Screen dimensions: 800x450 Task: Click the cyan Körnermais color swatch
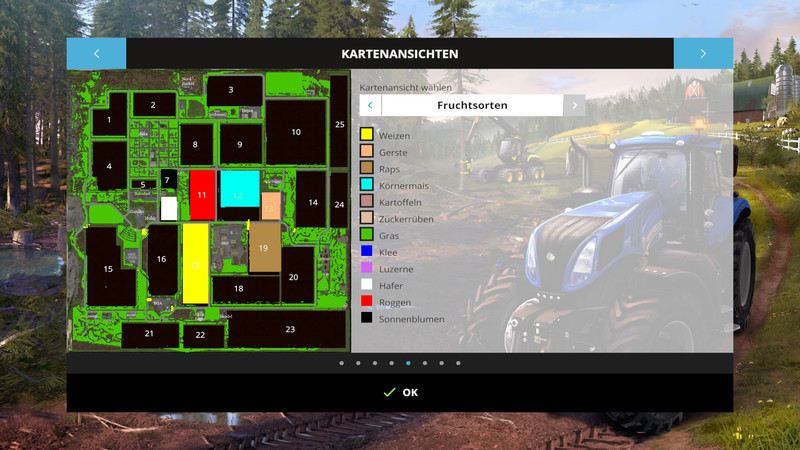point(367,185)
